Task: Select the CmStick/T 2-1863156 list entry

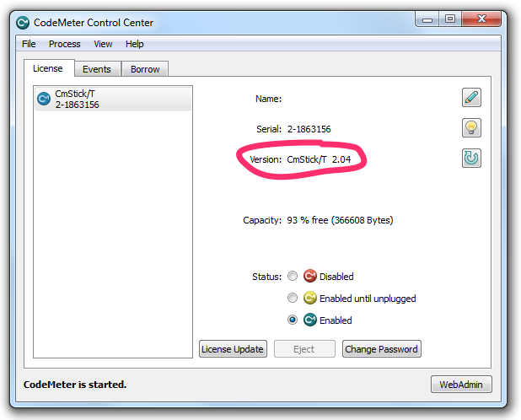Action: click(113, 99)
